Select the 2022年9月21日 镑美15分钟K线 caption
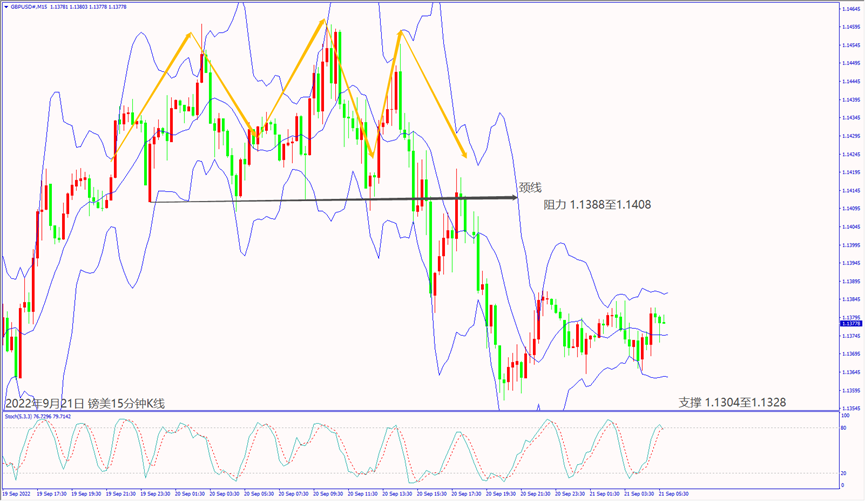The image size is (865, 501). (x=85, y=403)
